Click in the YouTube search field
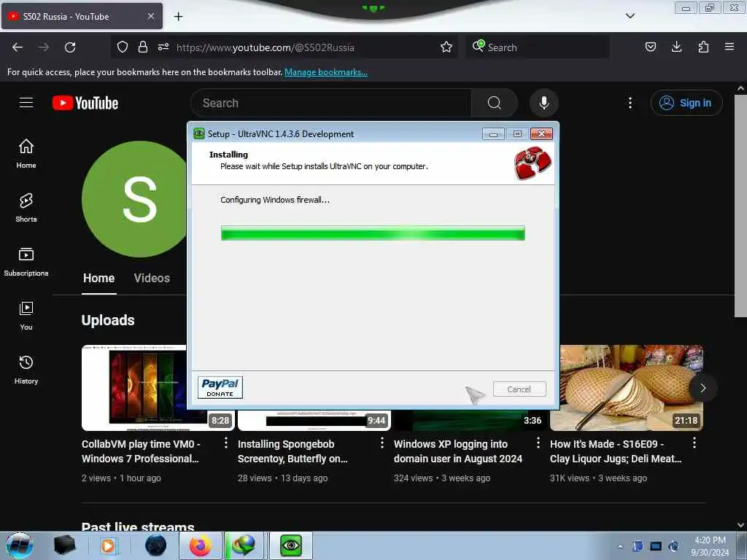This screenshot has width=747, height=560. [331, 103]
